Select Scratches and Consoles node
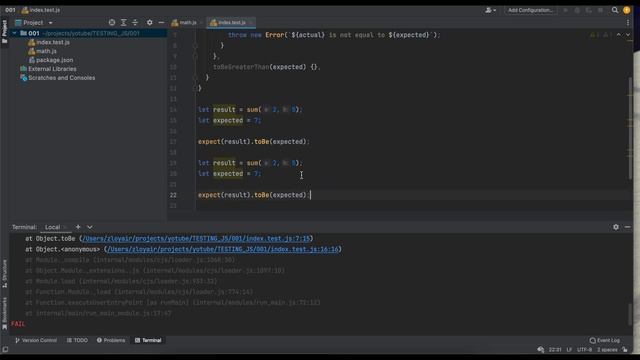Viewport: 640px width, 360px height. [x=58, y=78]
